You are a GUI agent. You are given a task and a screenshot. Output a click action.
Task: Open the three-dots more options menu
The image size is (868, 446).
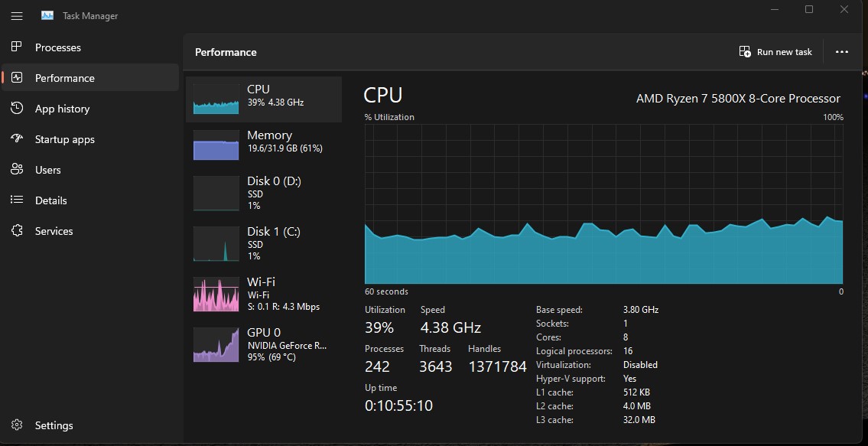tap(842, 51)
